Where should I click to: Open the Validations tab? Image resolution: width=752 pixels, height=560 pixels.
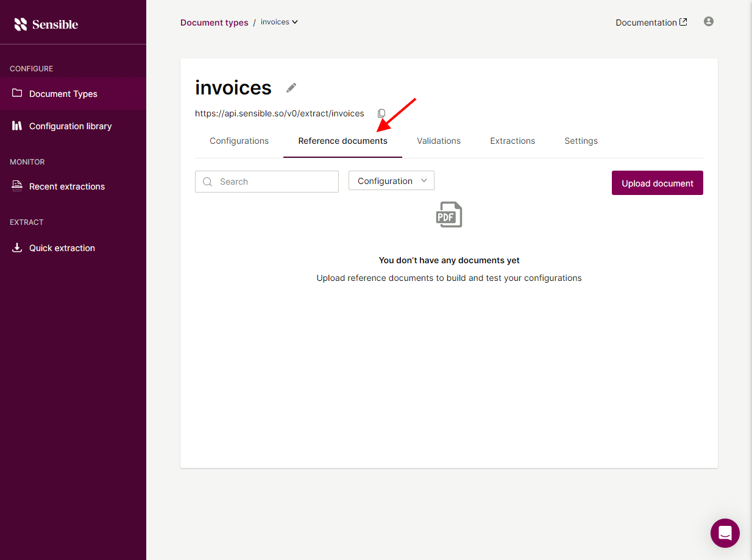coord(439,141)
